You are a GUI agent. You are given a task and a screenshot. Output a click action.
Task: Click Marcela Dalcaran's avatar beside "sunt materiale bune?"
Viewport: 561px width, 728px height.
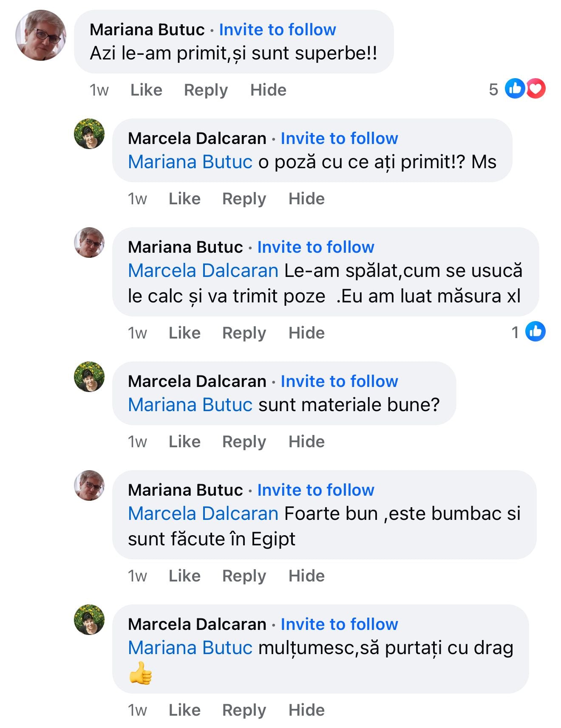(x=89, y=377)
